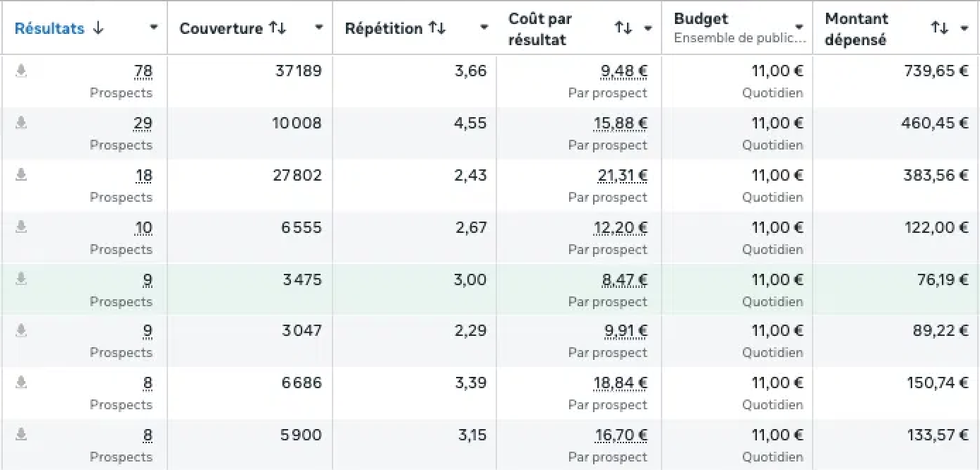Click the 12,20 € cost per prospect

point(621,228)
